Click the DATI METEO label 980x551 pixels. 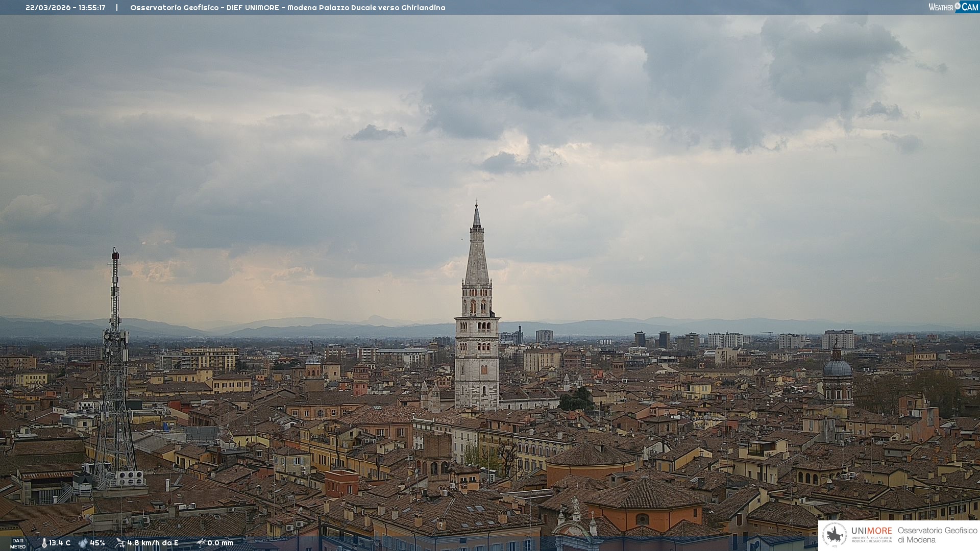point(18,543)
